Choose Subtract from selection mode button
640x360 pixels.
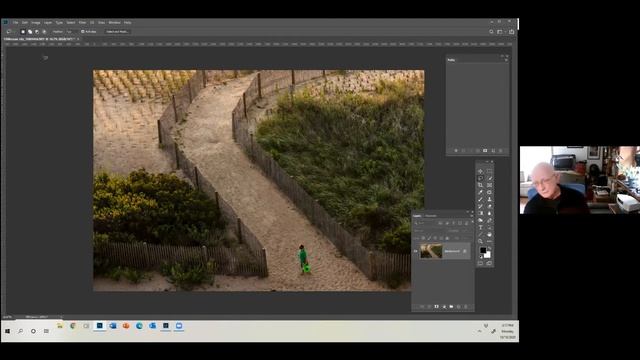(x=37, y=31)
